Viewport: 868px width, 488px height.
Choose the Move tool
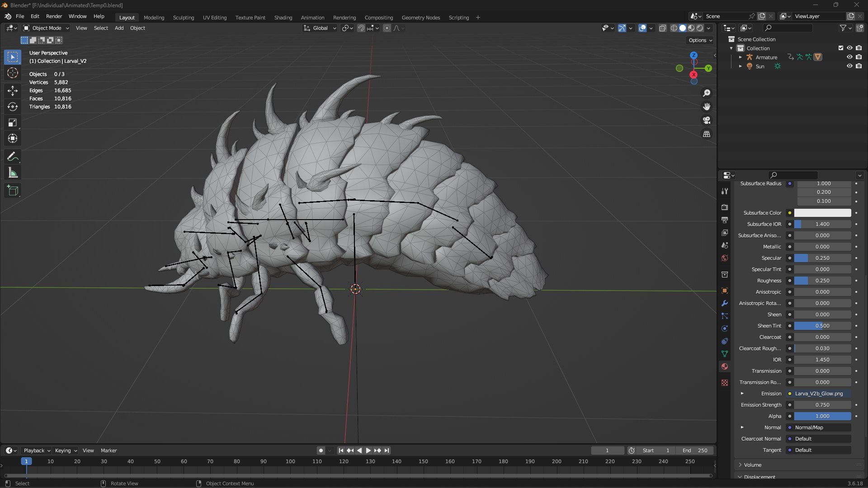click(x=13, y=91)
